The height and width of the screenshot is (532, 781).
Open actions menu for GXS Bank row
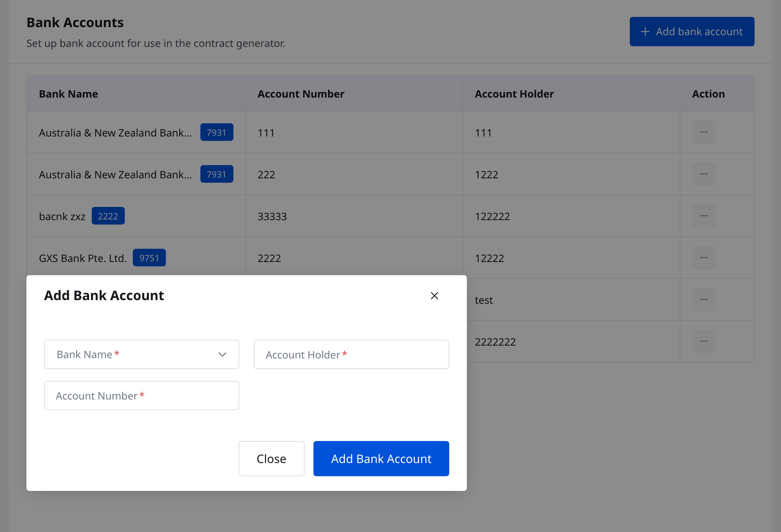tap(704, 258)
